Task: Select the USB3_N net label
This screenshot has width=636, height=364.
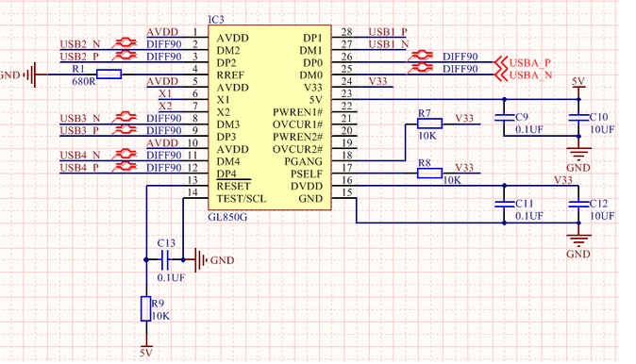Action: pyautogui.click(x=80, y=119)
